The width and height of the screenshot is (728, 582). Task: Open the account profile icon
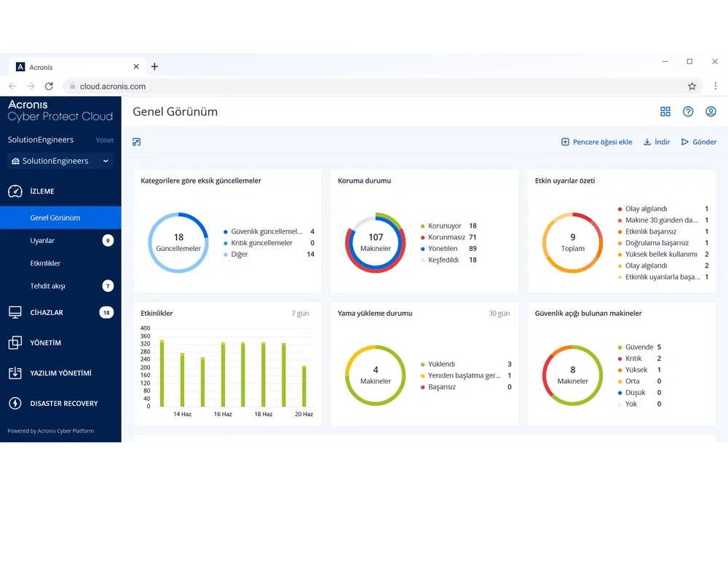[711, 111]
